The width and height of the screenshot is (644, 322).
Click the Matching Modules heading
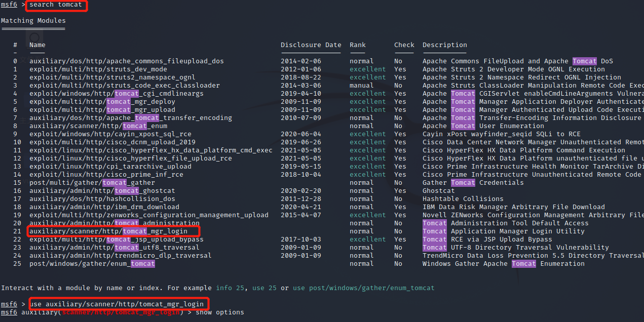(33, 20)
